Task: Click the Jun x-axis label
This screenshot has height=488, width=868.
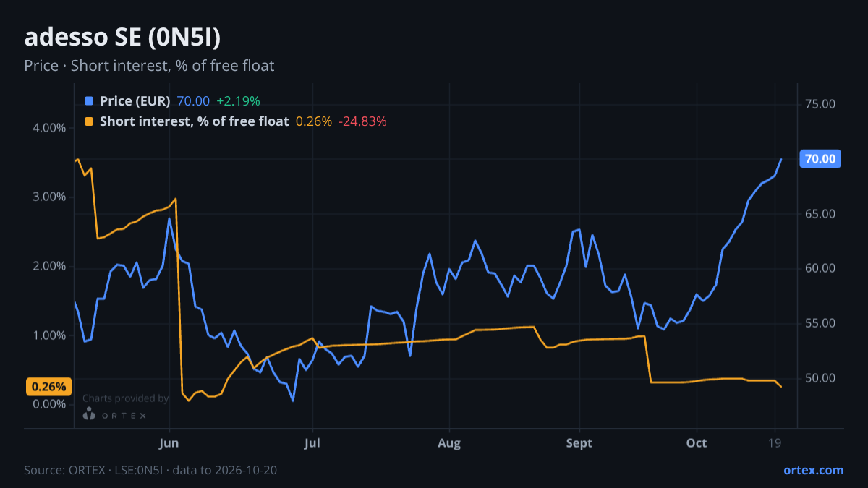Action: pos(169,443)
